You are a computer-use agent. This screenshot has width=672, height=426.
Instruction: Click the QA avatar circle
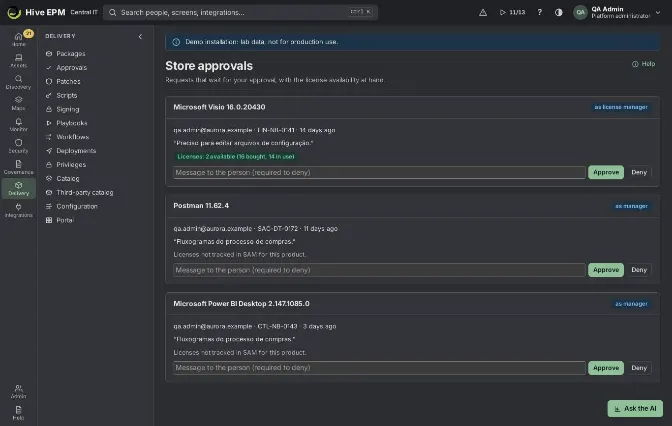tap(580, 12)
